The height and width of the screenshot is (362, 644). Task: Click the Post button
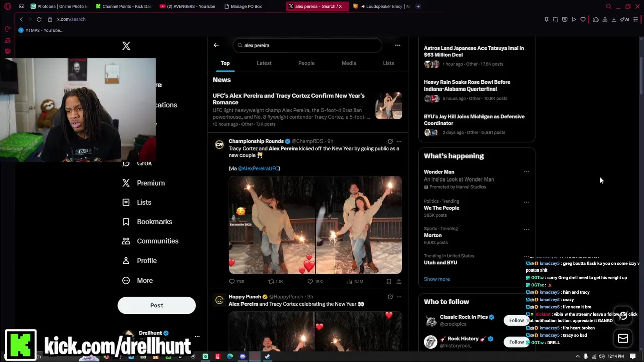pyautogui.click(x=156, y=305)
